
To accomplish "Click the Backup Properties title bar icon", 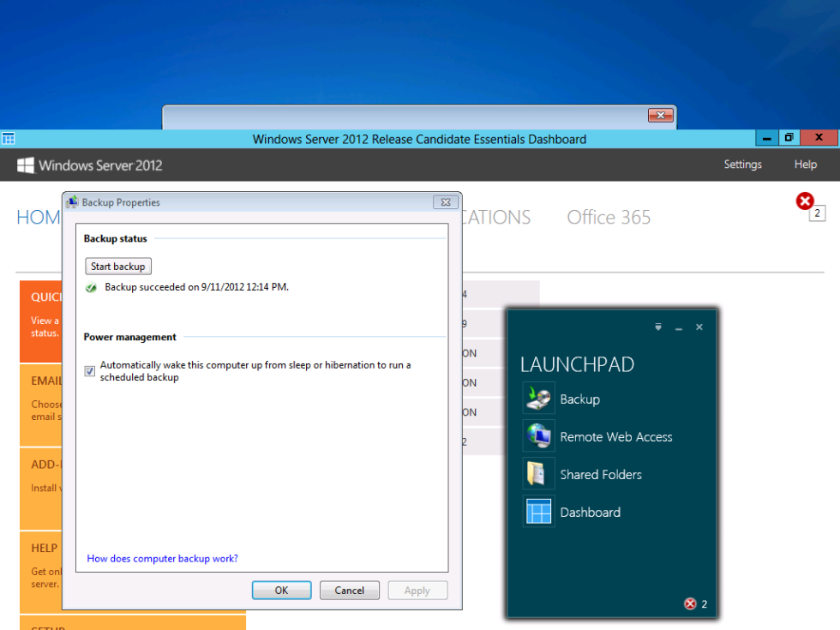I will [74, 202].
